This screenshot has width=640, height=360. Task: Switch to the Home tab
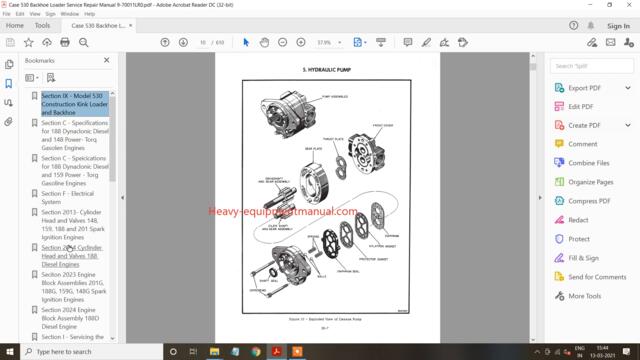pyautogui.click(x=15, y=26)
